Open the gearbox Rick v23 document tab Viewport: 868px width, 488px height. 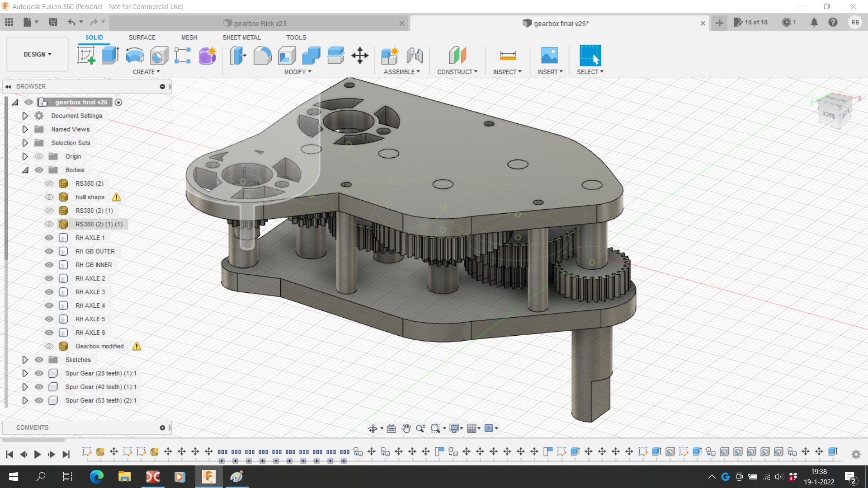click(x=260, y=23)
